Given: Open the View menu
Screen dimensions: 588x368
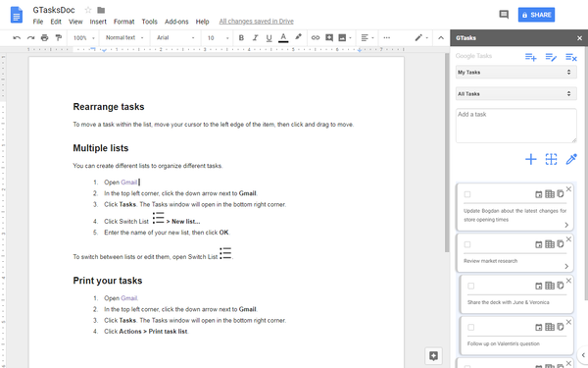Looking at the screenshot, I should point(75,22).
